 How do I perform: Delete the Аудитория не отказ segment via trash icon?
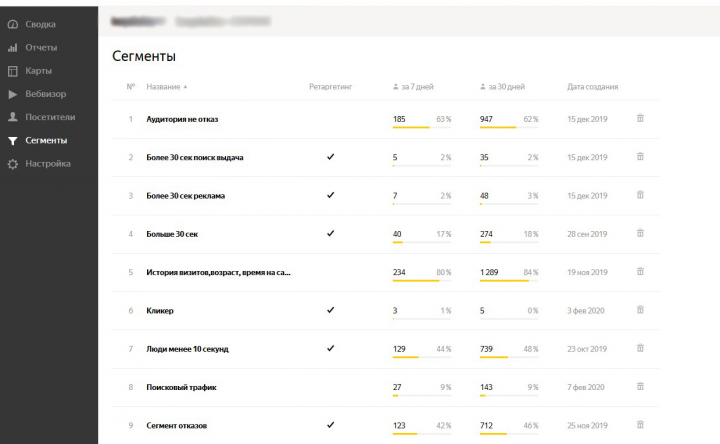(640, 118)
